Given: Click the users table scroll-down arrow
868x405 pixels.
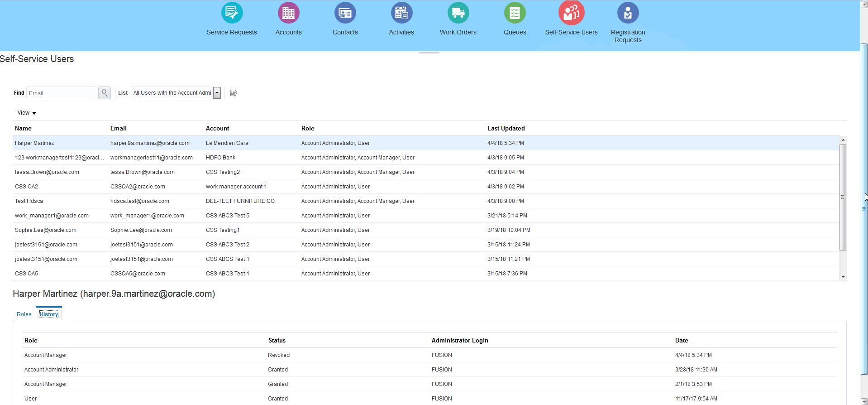Looking at the screenshot, I should [x=843, y=277].
